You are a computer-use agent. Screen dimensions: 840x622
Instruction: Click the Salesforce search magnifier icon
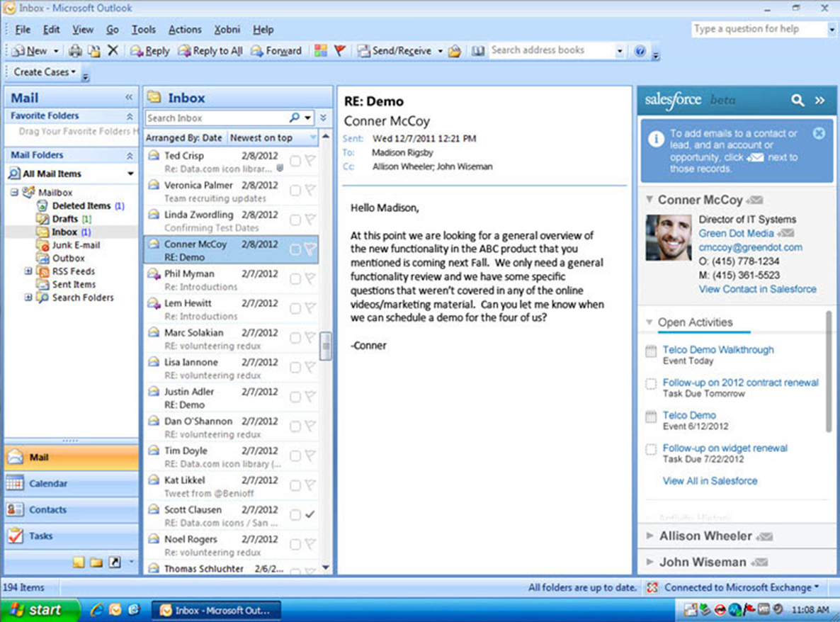[x=798, y=100]
